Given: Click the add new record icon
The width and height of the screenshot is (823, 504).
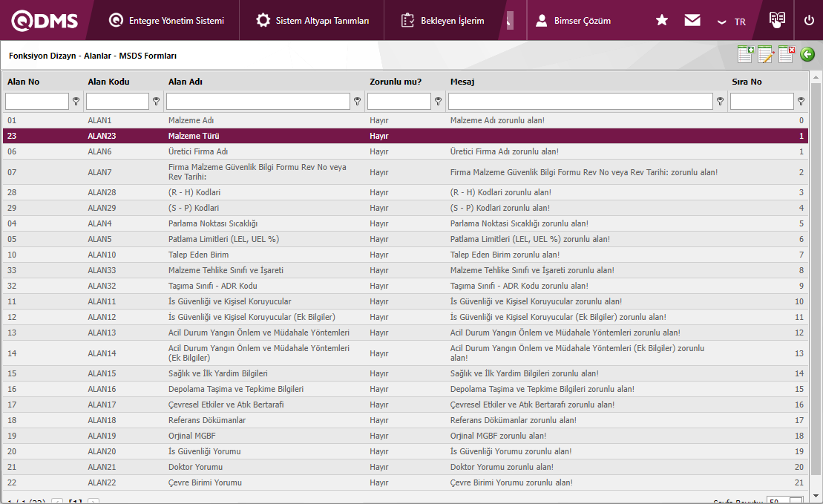Looking at the screenshot, I should click(x=745, y=54).
